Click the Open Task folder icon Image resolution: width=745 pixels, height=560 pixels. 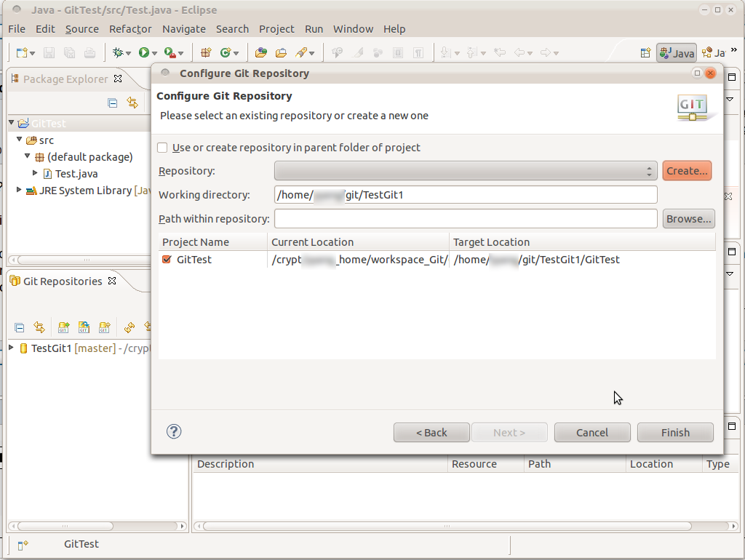pos(281,52)
